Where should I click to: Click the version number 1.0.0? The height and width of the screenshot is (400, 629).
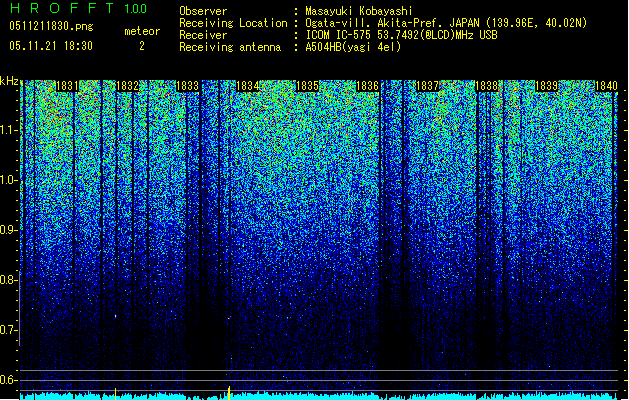136,9
